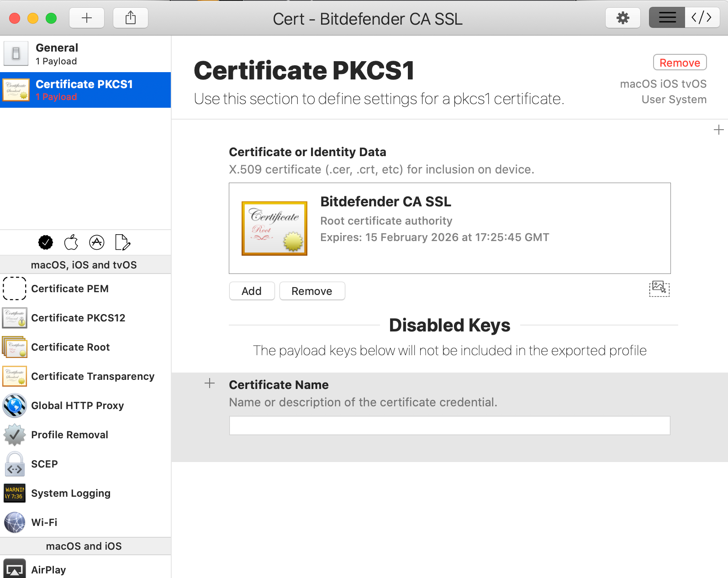This screenshot has width=728, height=578.
Task: Click the AirPlay icon
Action: 15,569
